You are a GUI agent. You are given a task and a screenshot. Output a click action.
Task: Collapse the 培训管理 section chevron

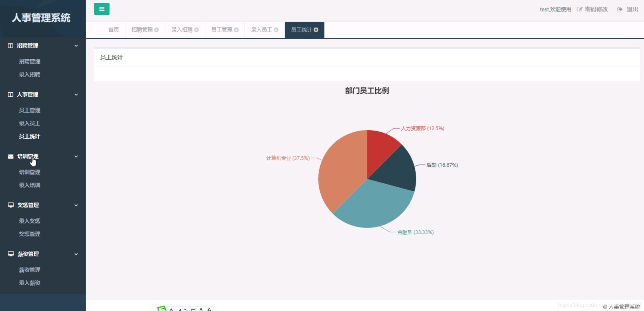[76, 156]
